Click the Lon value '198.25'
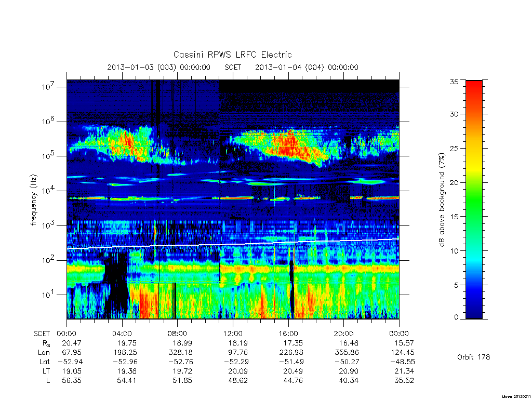 tap(125, 353)
